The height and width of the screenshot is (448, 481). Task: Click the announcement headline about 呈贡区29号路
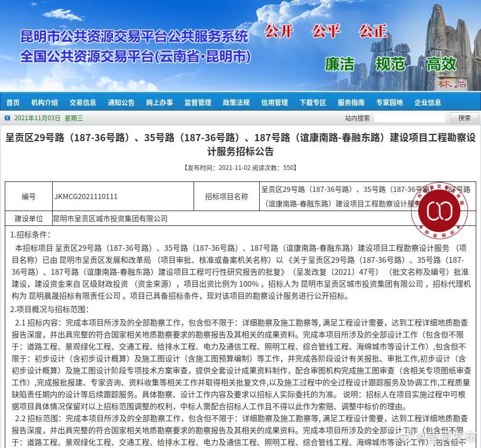pos(240,145)
